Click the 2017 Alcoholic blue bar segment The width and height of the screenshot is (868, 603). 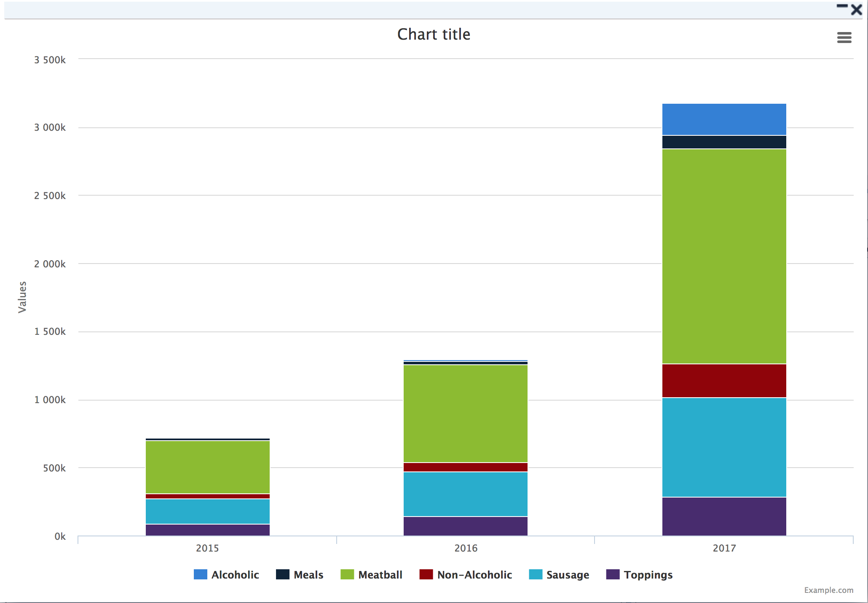(x=724, y=119)
